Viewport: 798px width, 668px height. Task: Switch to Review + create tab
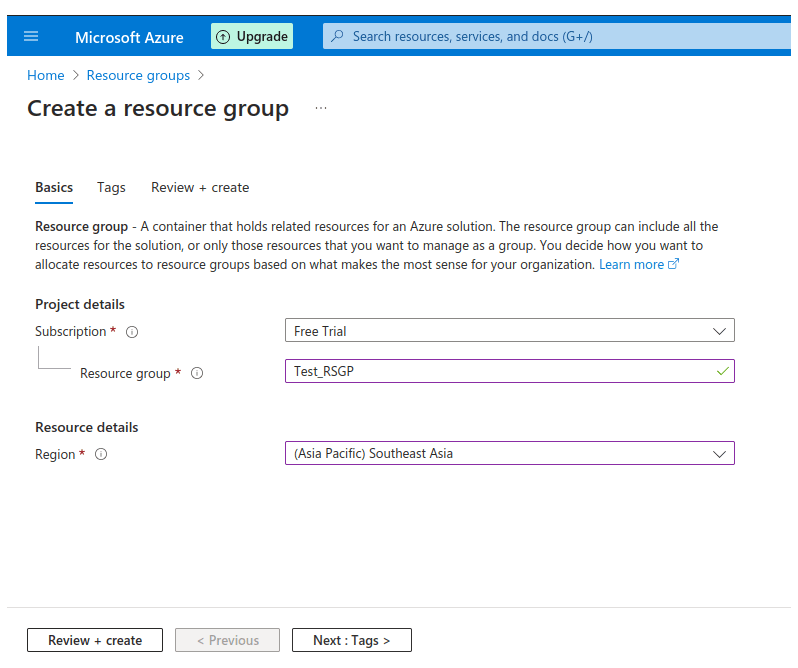pyautogui.click(x=200, y=188)
